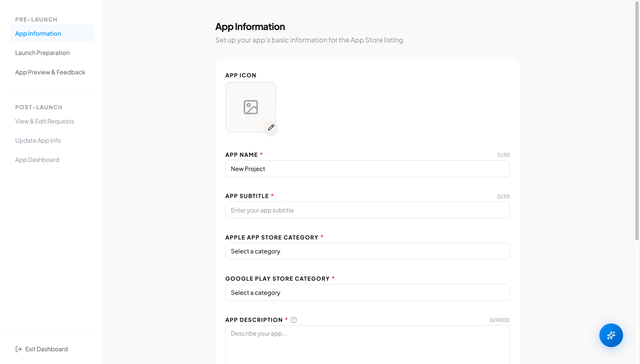This screenshot has width=640, height=364.
Task: Click the image placeholder in app icon box
Action: point(251,107)
